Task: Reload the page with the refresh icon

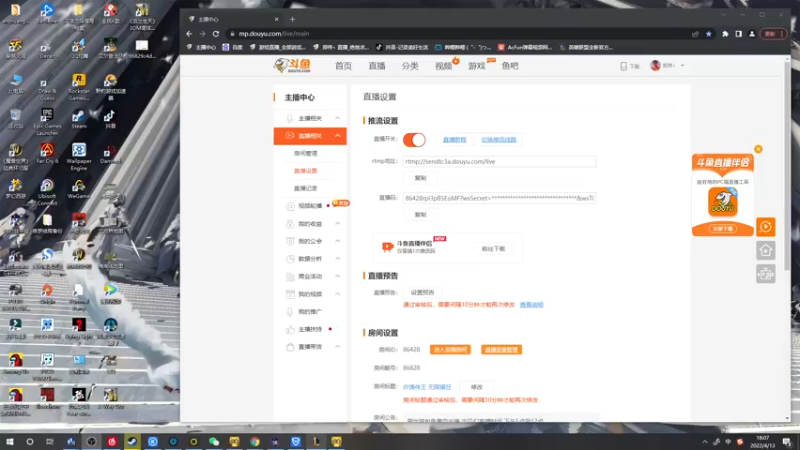Action: tap(216, 34)
